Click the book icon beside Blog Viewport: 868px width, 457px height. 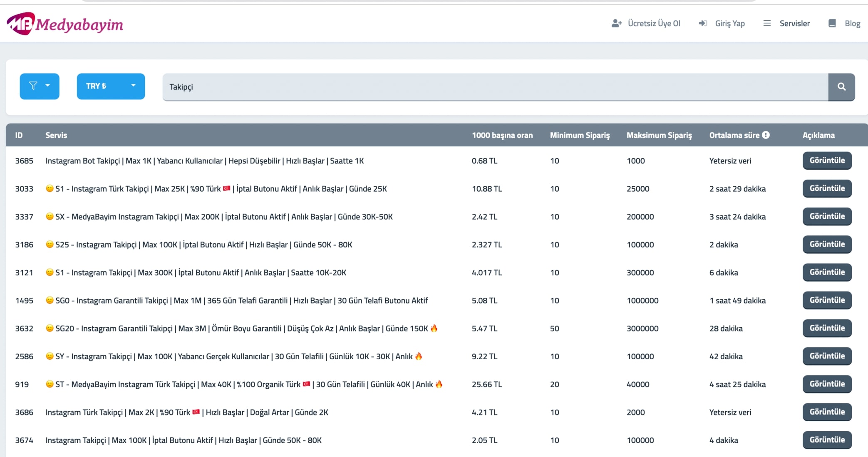click(x=832, y=23)
